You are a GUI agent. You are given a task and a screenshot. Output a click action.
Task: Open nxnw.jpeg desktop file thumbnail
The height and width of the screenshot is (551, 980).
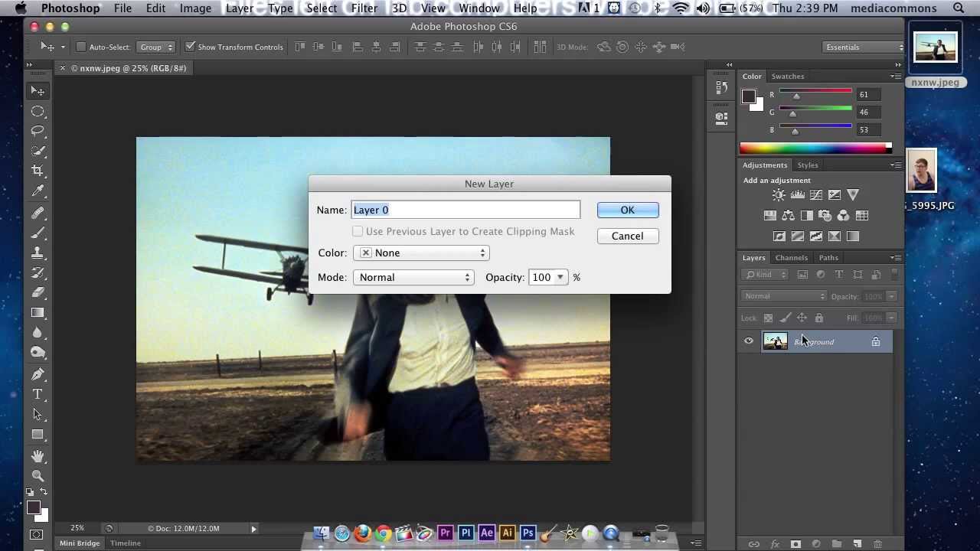point(935,49)
